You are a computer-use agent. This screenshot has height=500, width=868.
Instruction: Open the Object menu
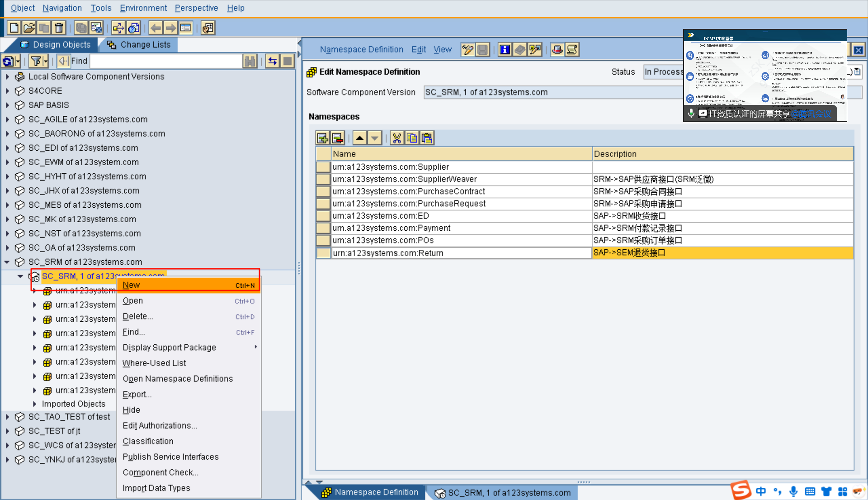[x=23, y=8]
